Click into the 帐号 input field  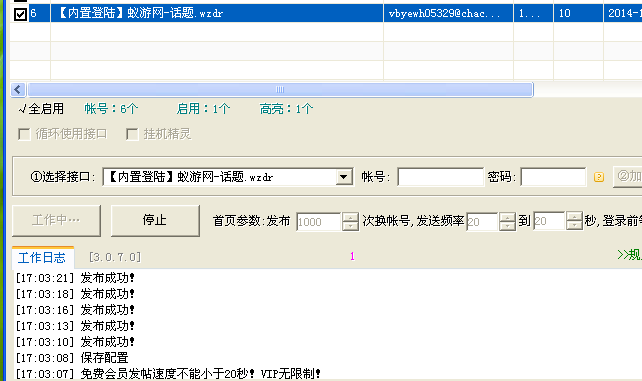[440, 177]
